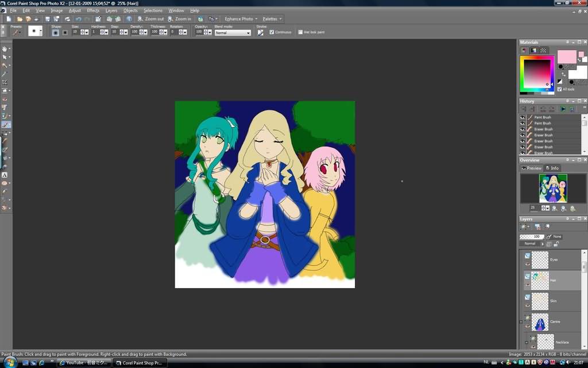Open the Enhance Photo button
This screenshot has width=588, height=368.
click(x=241, y=19)
